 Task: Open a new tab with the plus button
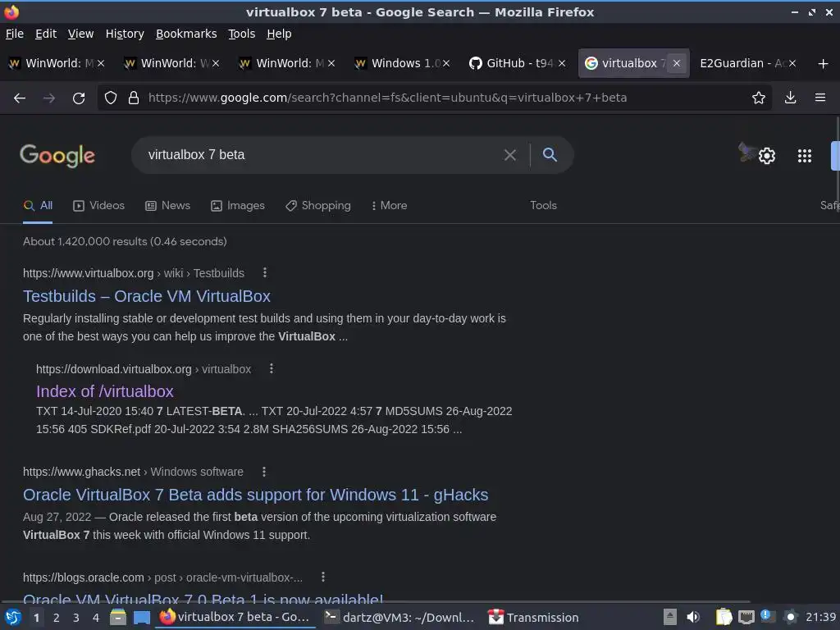(824, 64)
